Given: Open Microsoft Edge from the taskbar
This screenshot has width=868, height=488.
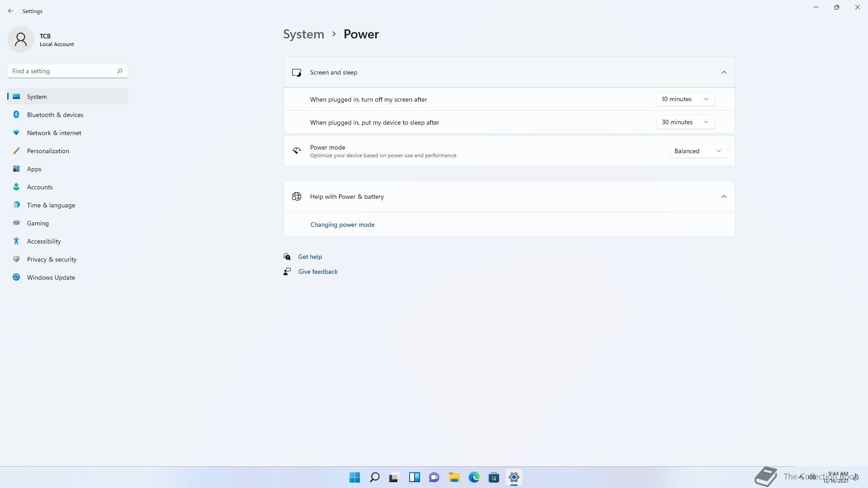Looking at the screenshot, I should (x=474, y=477).
